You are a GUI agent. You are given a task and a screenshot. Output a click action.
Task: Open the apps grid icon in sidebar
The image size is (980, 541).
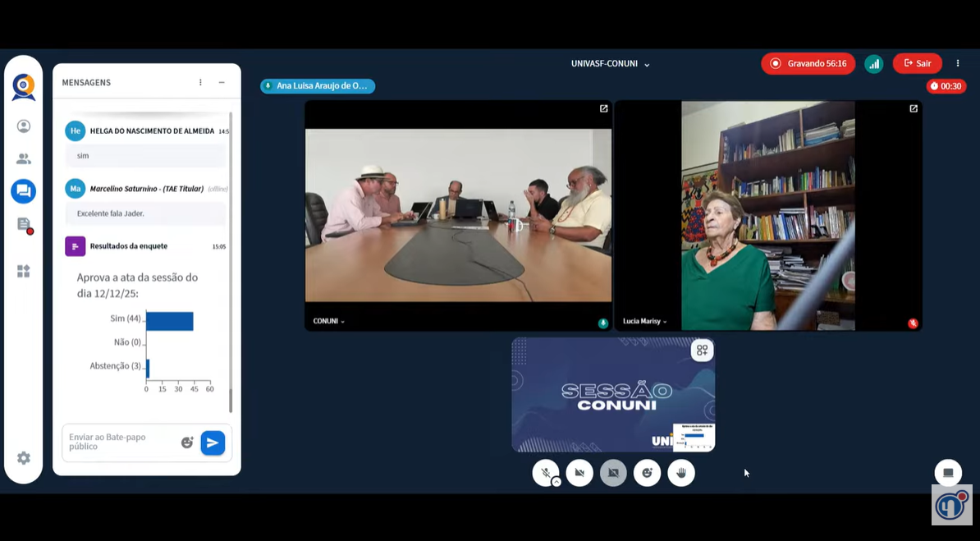click(x=23, y=271)
